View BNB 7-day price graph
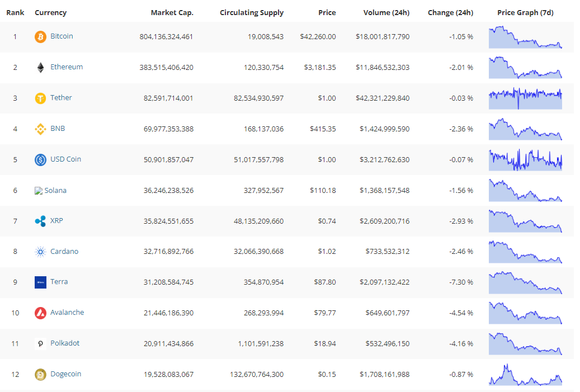Image resolution: width=580 pixels, height=392 pixels. [525, 129]
